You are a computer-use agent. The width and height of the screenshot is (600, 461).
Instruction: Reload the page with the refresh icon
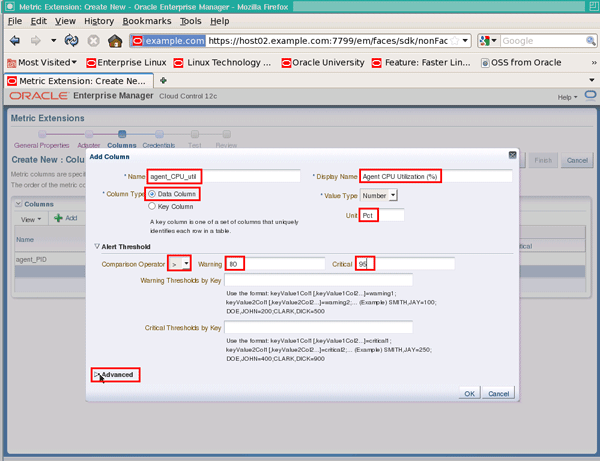point(72,41)
